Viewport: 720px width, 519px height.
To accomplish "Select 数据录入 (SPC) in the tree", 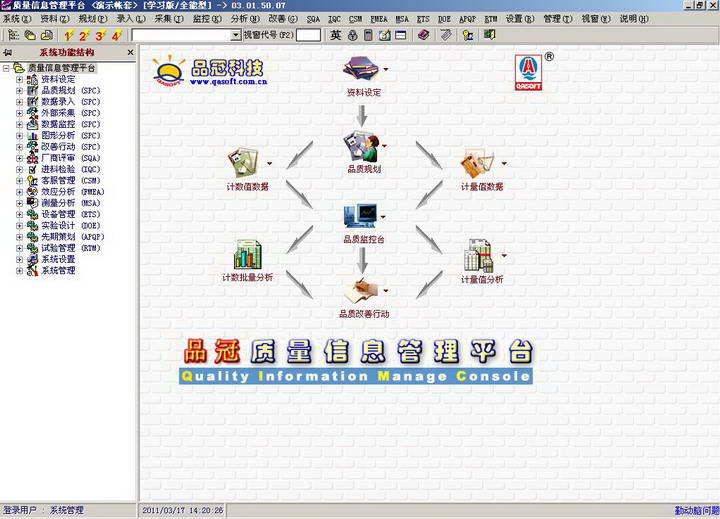I will point(71,102).
